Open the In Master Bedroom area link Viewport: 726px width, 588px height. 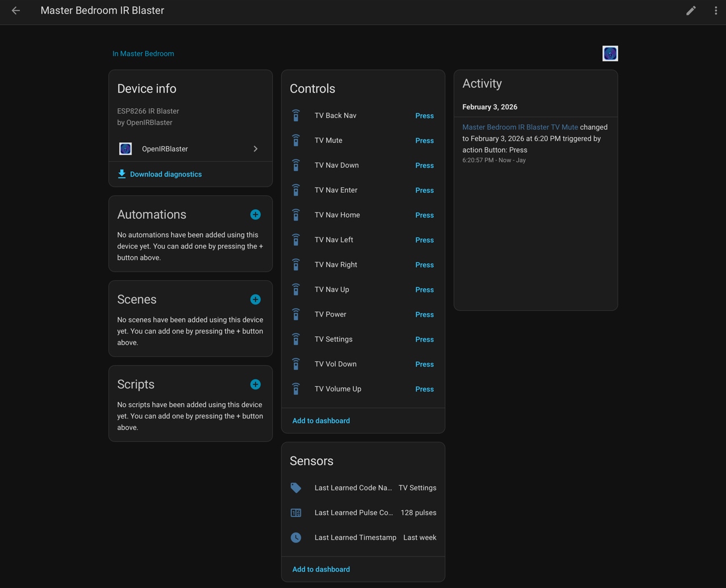(x=143, y=53)
